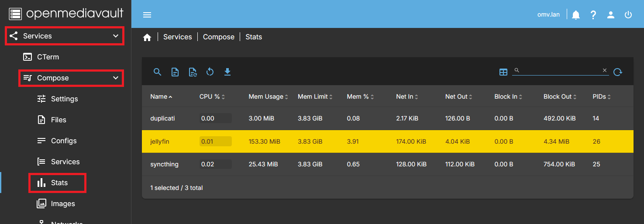Open the Images page in sidebar
The image size is (644, 224).
pyautogui.click(x=63, y=203)
